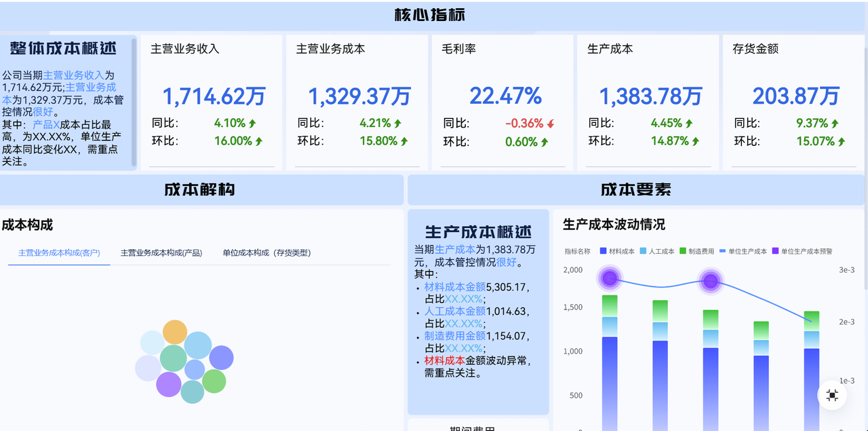The height and width of the screenshot is (431, 868).
Task: Click the 毛利率 card title
Action: click(459, 49)
